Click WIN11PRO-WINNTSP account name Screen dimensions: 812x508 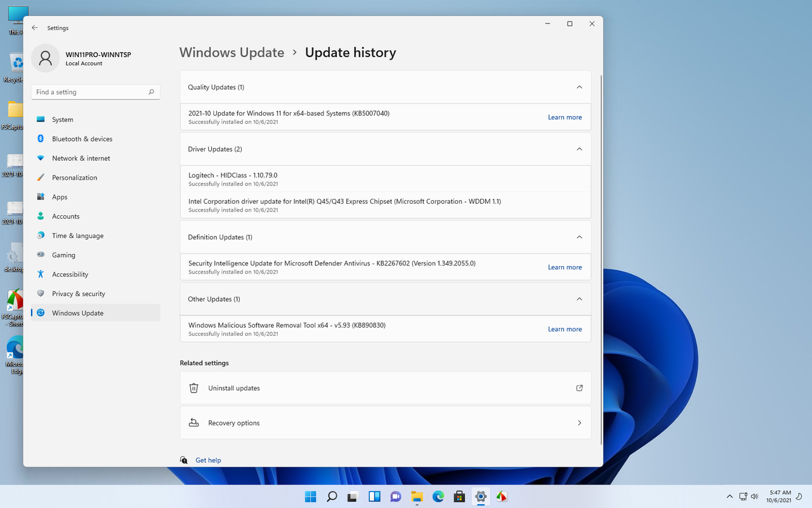pyautogui.click(x=98, y=55)
